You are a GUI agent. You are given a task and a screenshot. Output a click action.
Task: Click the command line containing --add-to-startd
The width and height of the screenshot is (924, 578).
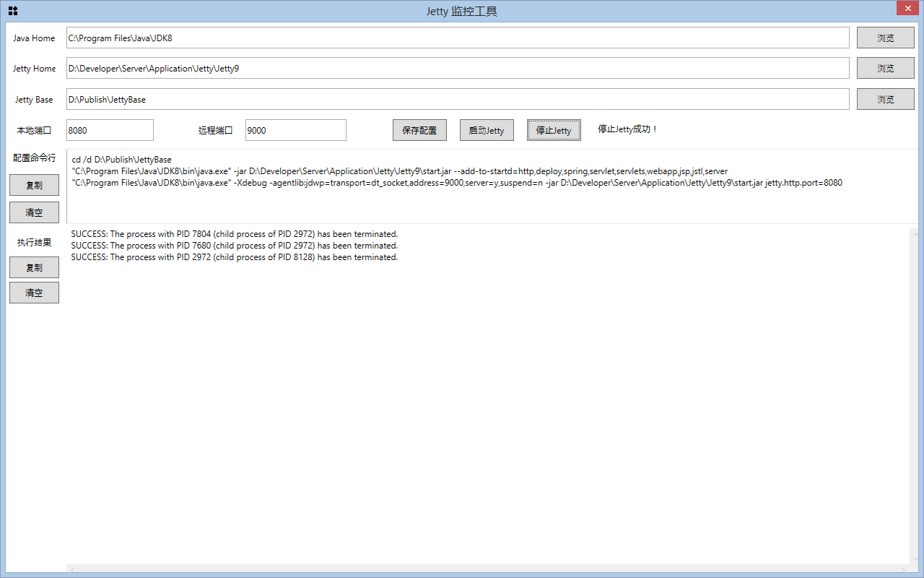[x=399, y=171]
